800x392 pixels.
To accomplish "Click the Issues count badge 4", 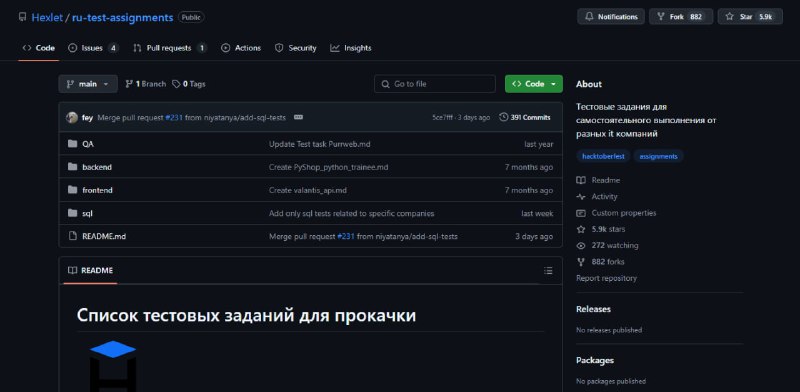I will click(113, 48).
